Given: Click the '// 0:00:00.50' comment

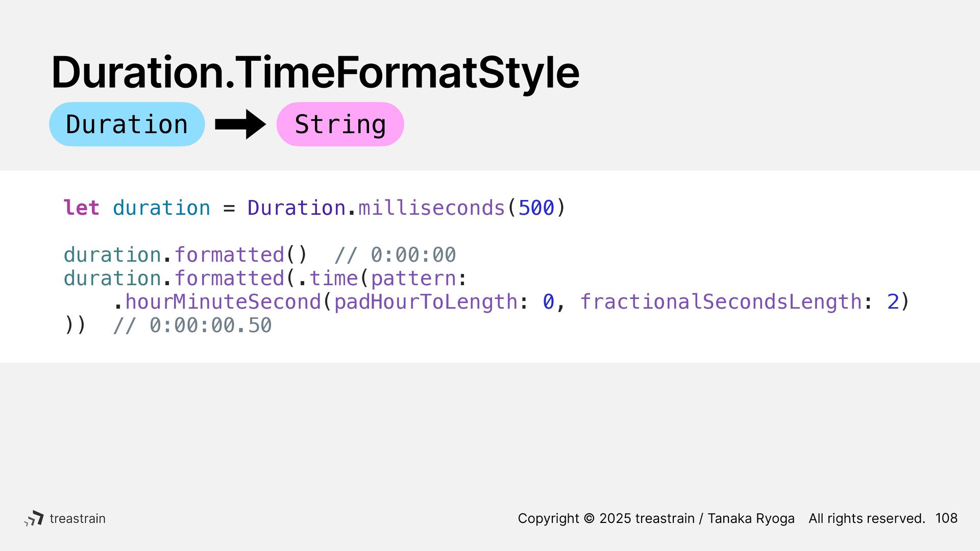Looking at the screenshot, I should pos(192,325).
